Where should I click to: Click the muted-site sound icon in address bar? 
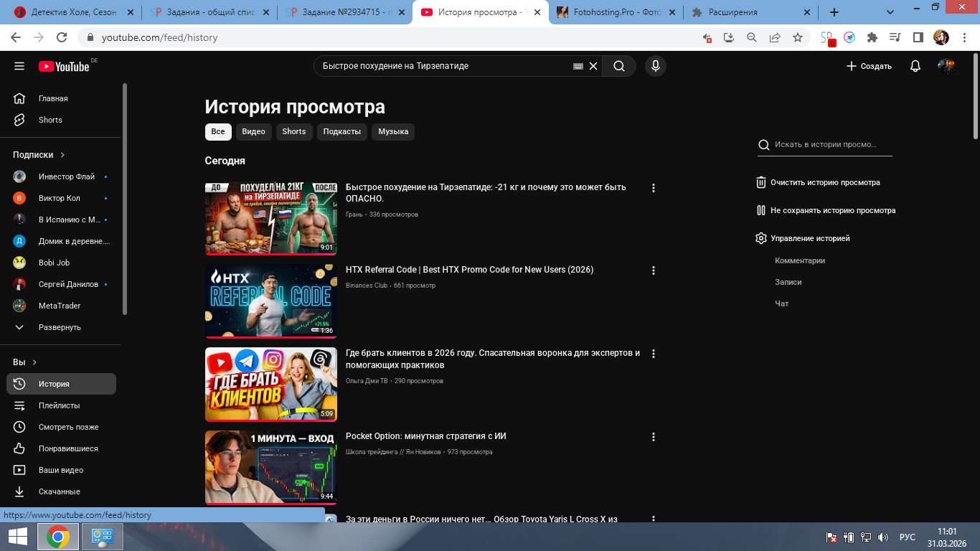[x=707, y=37]
